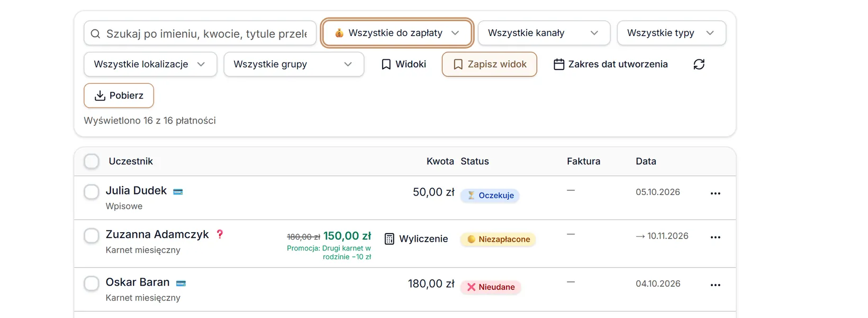Click the card icon next to Julia Dudek
This screenshot has height=318, width=868.
click(x=178, y=192)
